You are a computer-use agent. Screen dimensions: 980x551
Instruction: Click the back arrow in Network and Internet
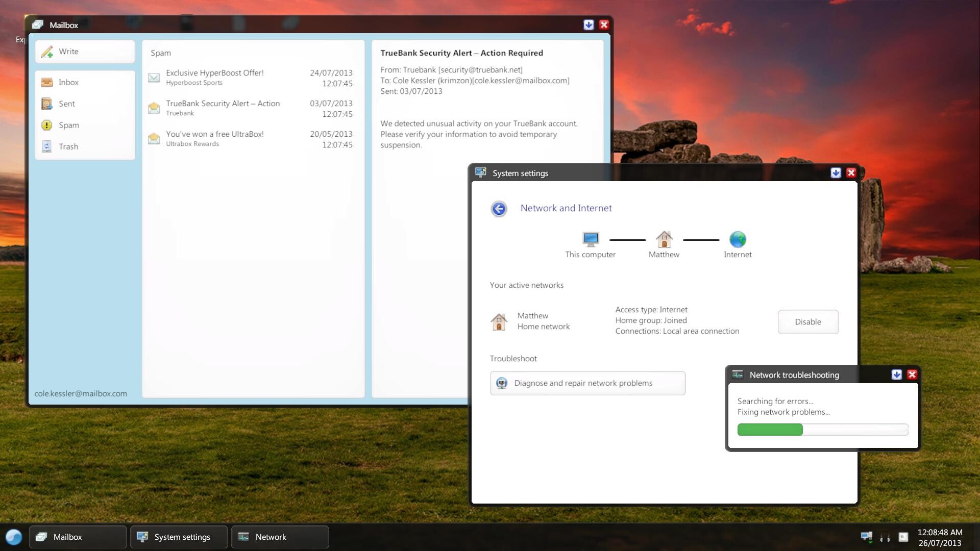pos(499,209)
